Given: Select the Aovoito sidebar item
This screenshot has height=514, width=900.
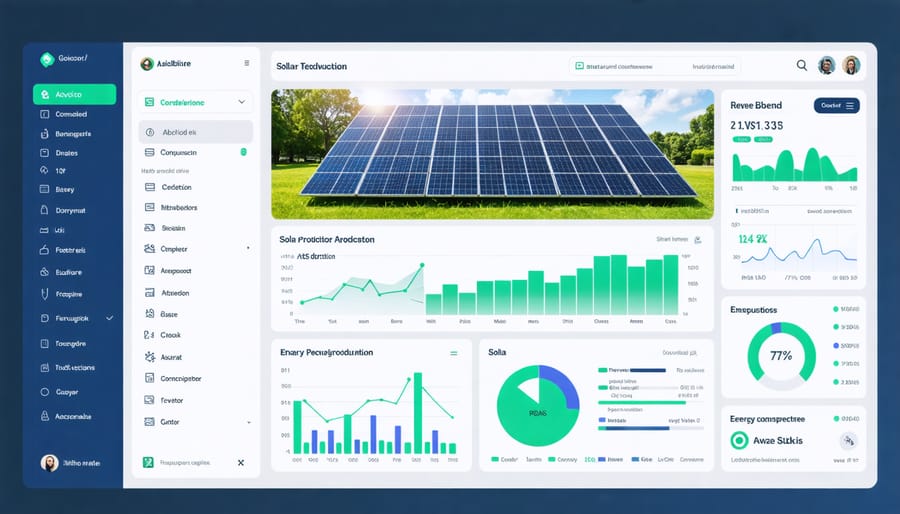Looking at the screenshot, I should 75,94.
